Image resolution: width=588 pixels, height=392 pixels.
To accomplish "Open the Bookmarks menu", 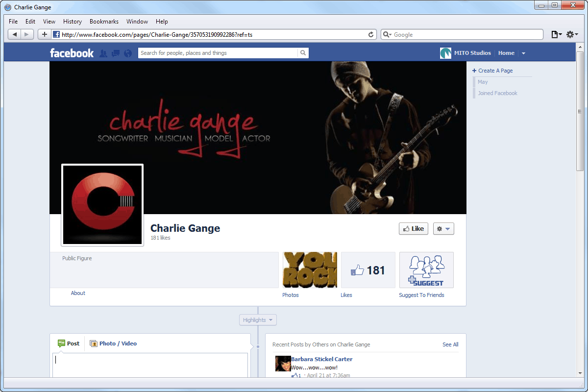I will (x=104, y=22).
